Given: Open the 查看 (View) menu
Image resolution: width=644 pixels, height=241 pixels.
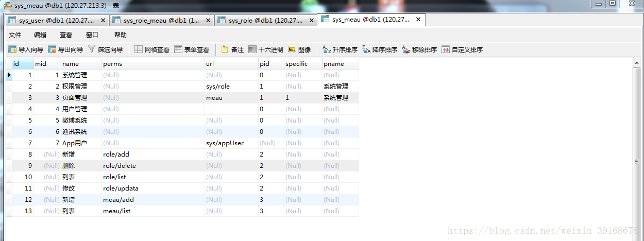Looking at the screenshot, I should (66, 35).
